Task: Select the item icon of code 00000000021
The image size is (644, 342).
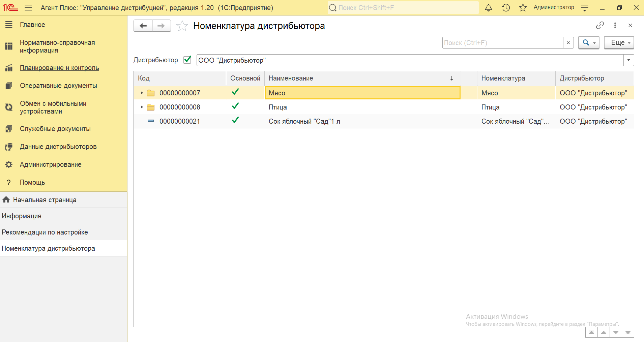Action: coord(151,121)
